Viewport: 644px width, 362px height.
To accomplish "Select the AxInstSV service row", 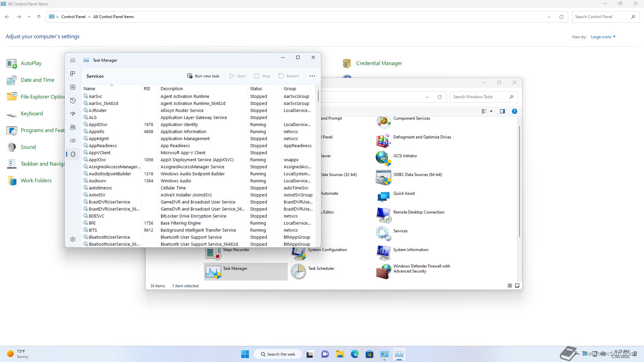I will tap(199, 195).
